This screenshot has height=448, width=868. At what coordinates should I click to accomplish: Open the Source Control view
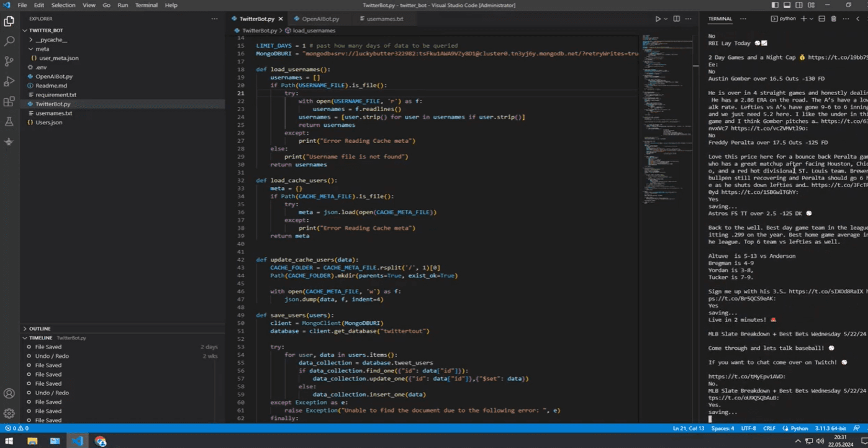click(9, 61)
